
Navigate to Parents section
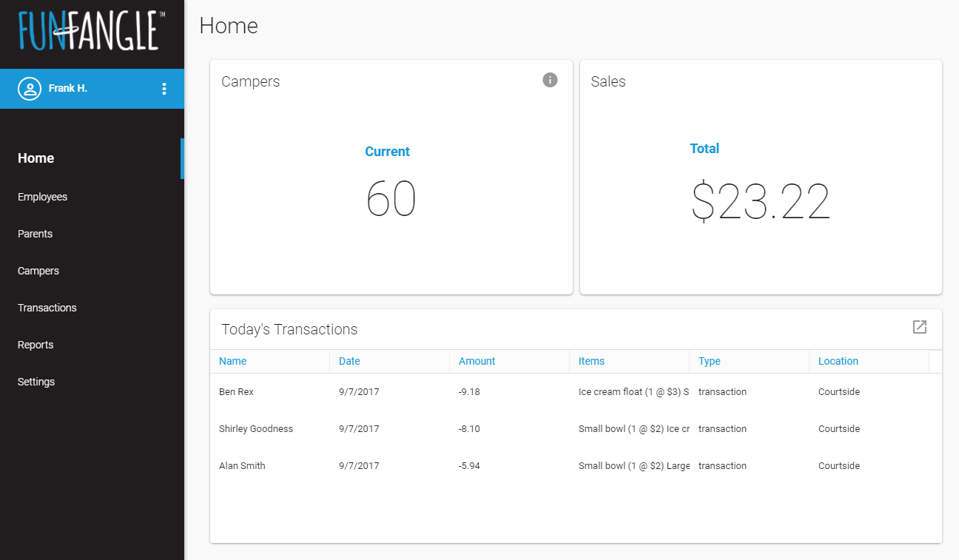pyautogui.click(x=35, y=234)
